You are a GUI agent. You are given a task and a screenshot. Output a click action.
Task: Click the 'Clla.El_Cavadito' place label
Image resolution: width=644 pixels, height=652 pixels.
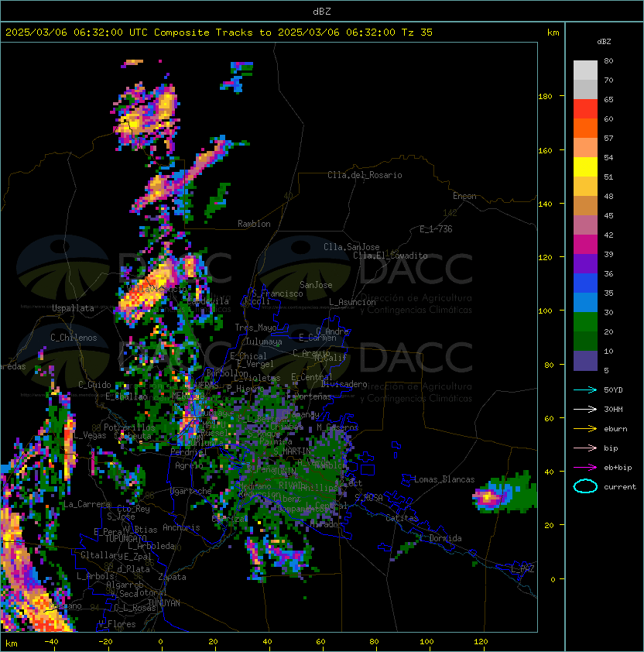[390, 256]
